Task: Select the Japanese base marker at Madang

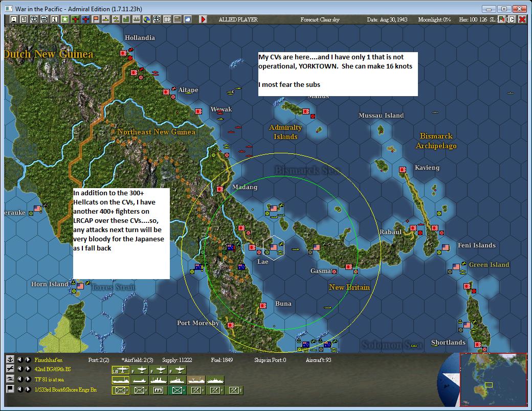Action: (x=220, y=189)
